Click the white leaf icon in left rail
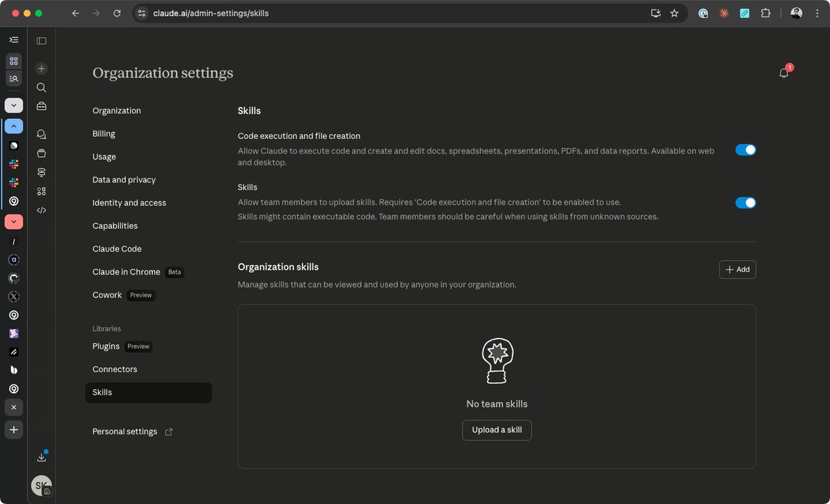This screenshot has height=504, width=830. coord(14,371)
